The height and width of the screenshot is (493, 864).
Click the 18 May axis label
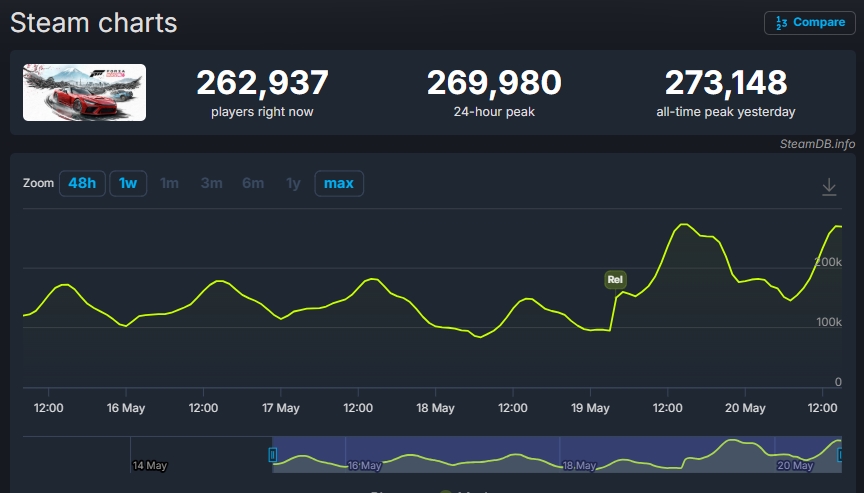pyautogui.click(x=435, y=408)
